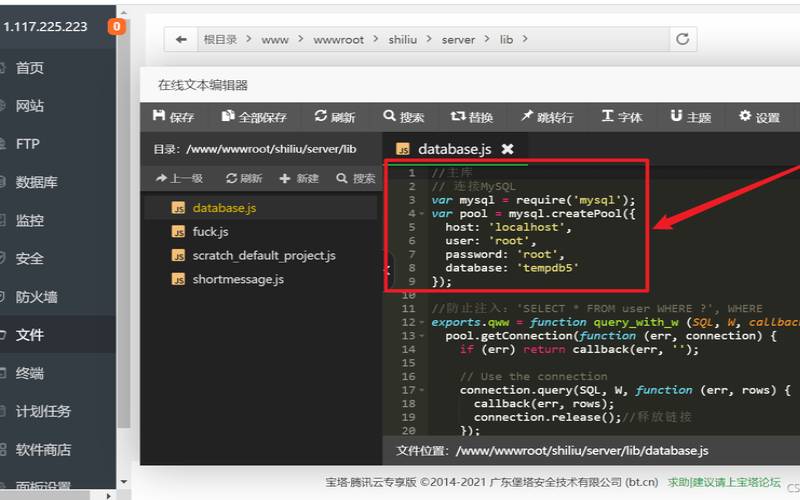Click the orange notification badge 0

tap(116, 27)
